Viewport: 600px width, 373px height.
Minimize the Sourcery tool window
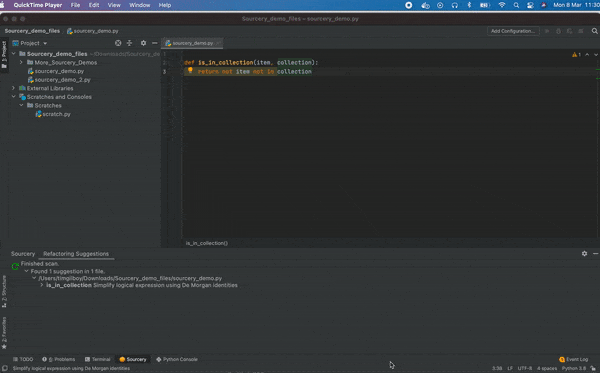(x=595, y=253)
